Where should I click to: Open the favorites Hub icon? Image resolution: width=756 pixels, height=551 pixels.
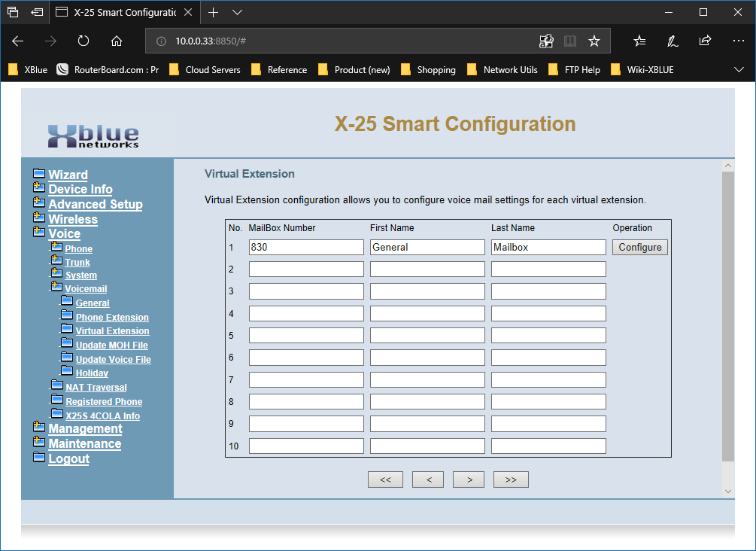639,41
